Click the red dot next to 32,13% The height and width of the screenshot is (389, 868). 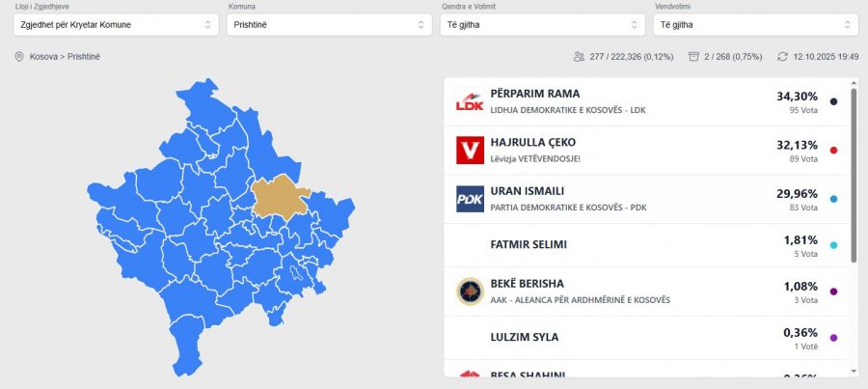[833, 150]
